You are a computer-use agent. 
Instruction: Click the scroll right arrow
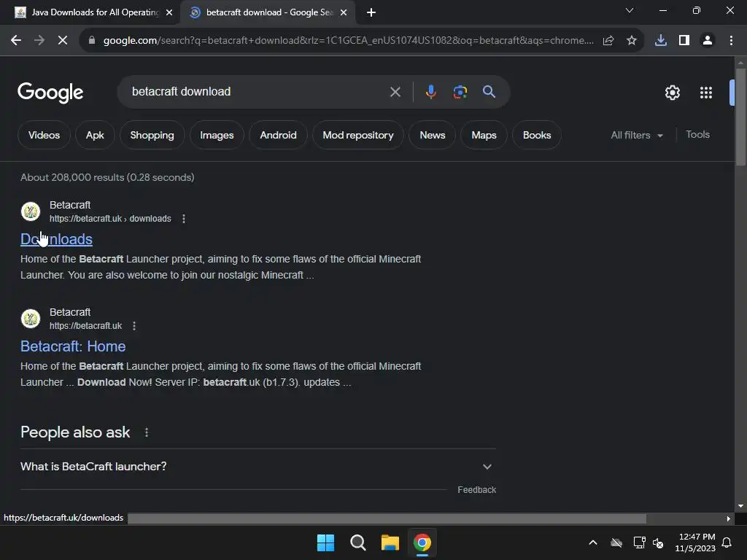click(x=729, y=518)
